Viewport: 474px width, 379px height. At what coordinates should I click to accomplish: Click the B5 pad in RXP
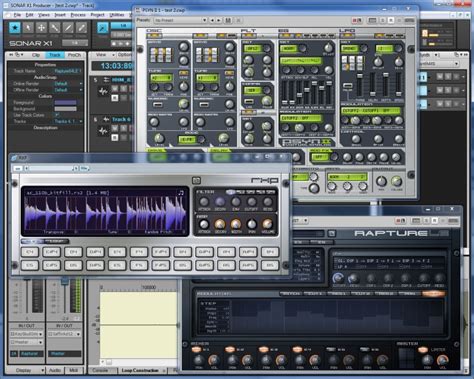coord(270,265)
